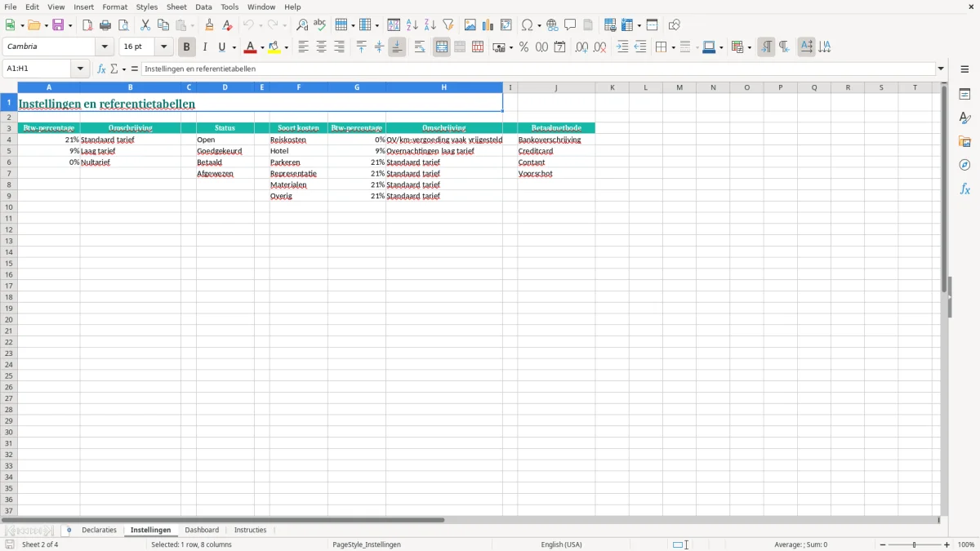Insert a chart

[488, 25]
